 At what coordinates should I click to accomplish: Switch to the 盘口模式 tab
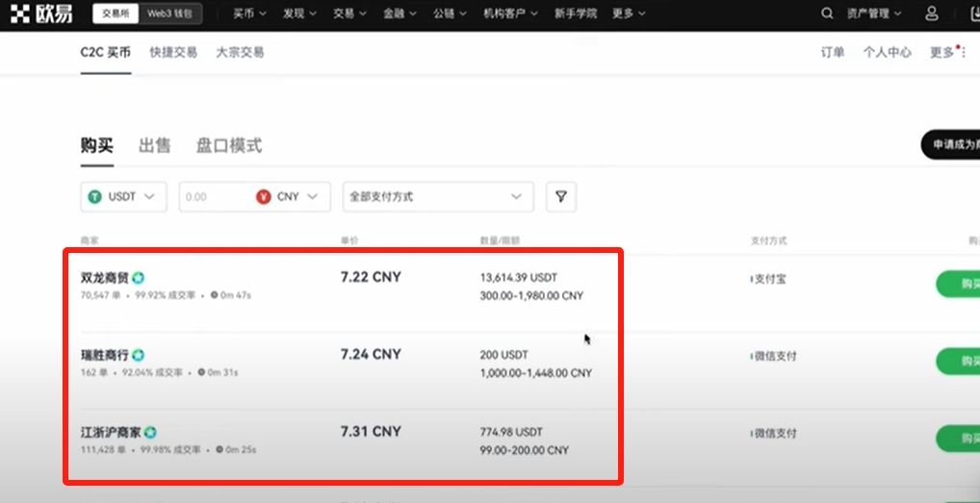point(229,146)
